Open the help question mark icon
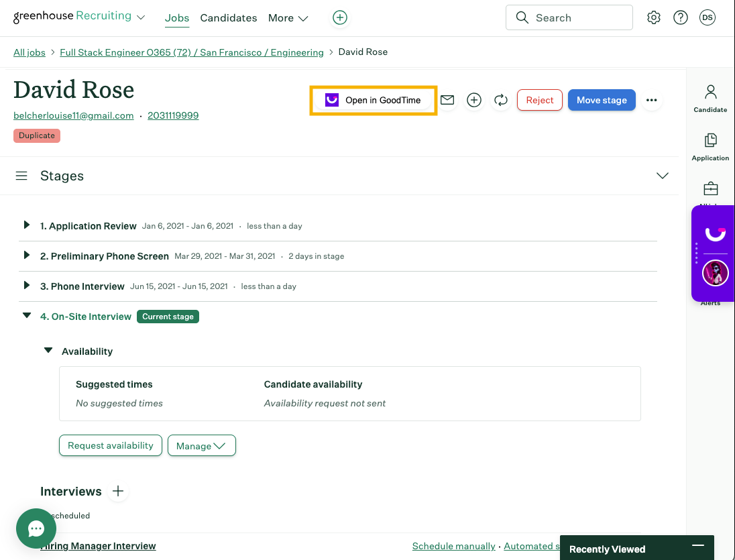Viewport: 735px width, 560px height. click(680, 18)
